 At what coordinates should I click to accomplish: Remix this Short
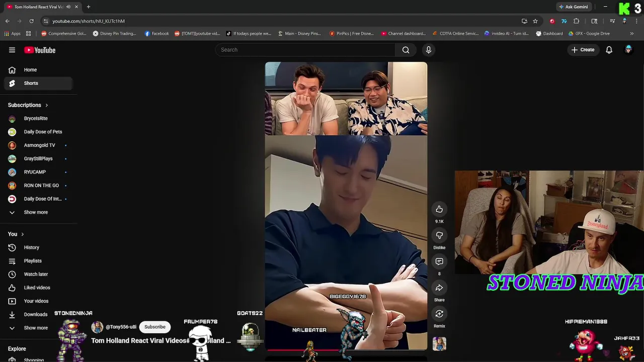pos(439,314)
